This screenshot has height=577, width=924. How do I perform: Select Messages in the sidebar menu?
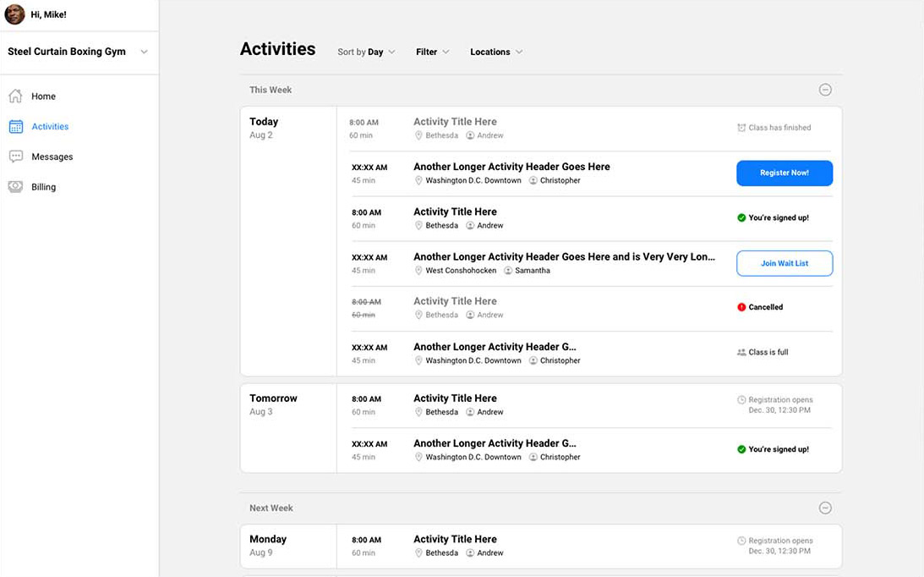[x=52, y=157]
